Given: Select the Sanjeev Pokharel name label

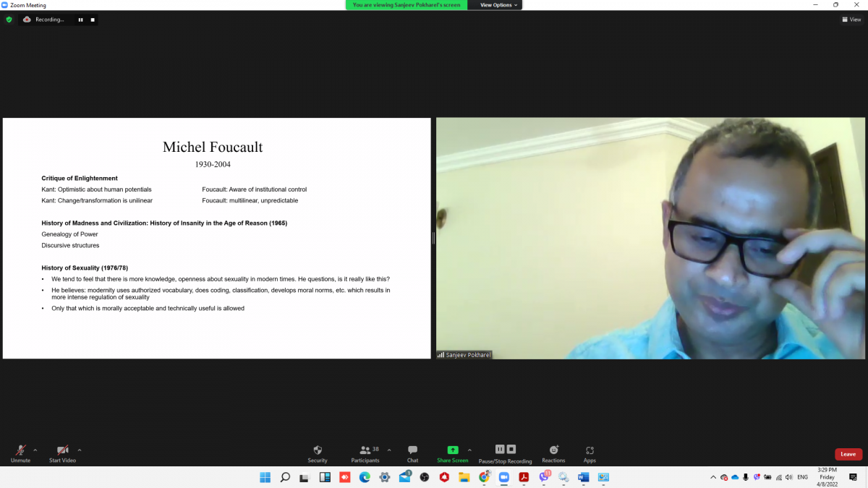Looking at the screenshot, I should point(464,355).
